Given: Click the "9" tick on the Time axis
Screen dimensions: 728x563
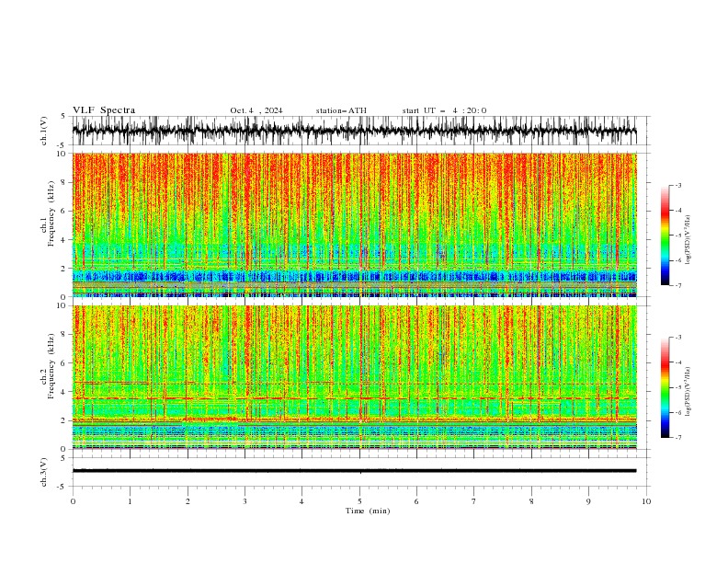Looking at the screenshot, I should (588, 501).
